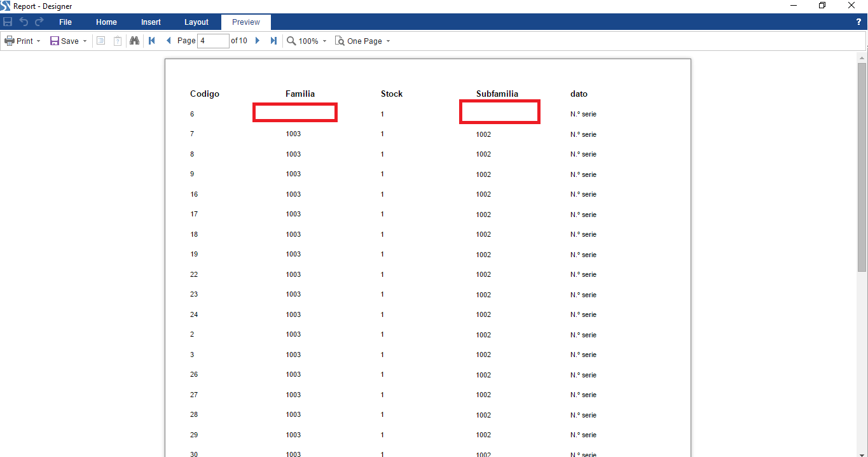Viewport: 868px width, 457px height.
Task: Open the Print options dropdown arrow
Action: pyautogui.click(x=38, y=41)
